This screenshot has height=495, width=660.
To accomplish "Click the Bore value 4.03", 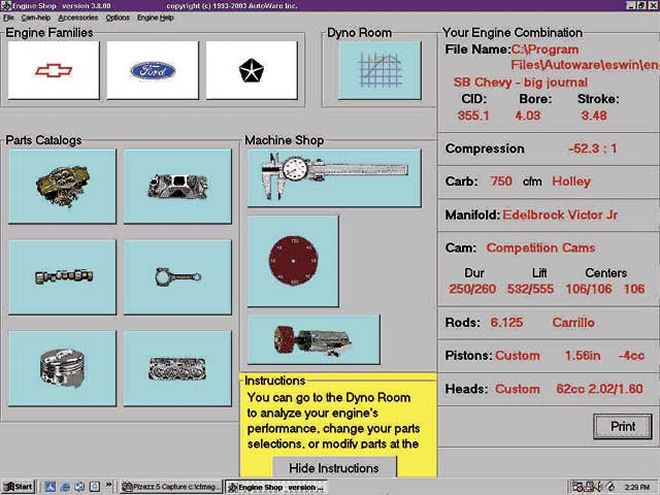I will [x=527, y=116].
